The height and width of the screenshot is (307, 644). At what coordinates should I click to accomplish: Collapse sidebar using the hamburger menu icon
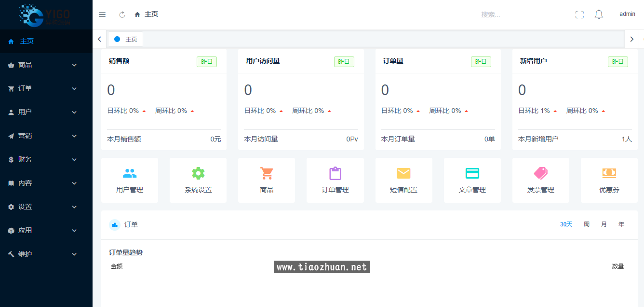pyautogui.click(x=102, y=14)
